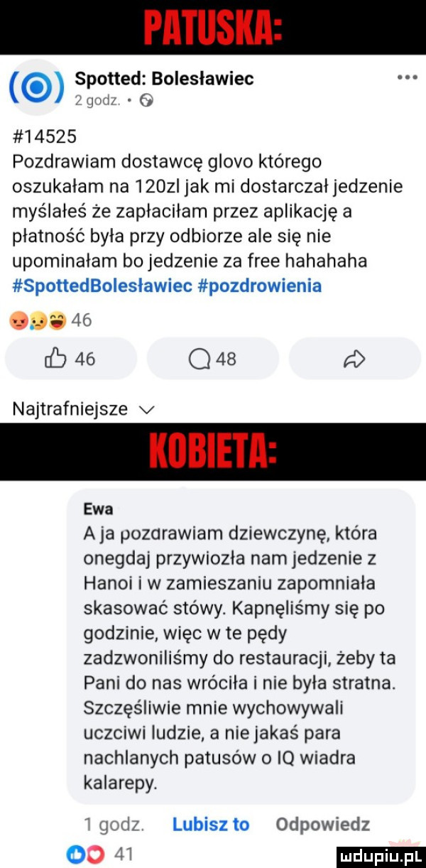Open the Spotted: Bolesławiec page name
The image size is (426, 868).
[164, 78]
